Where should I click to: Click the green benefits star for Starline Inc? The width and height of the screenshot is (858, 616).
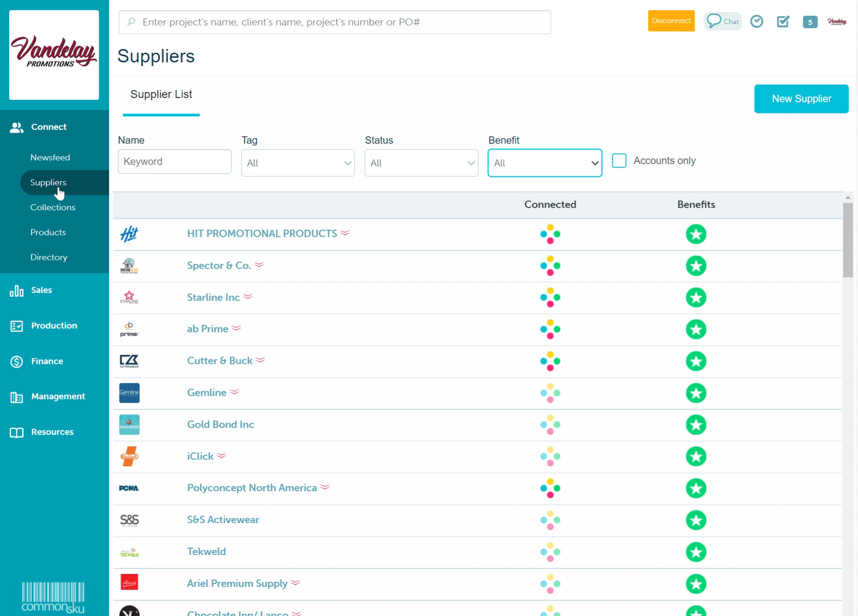coord(696,297)
